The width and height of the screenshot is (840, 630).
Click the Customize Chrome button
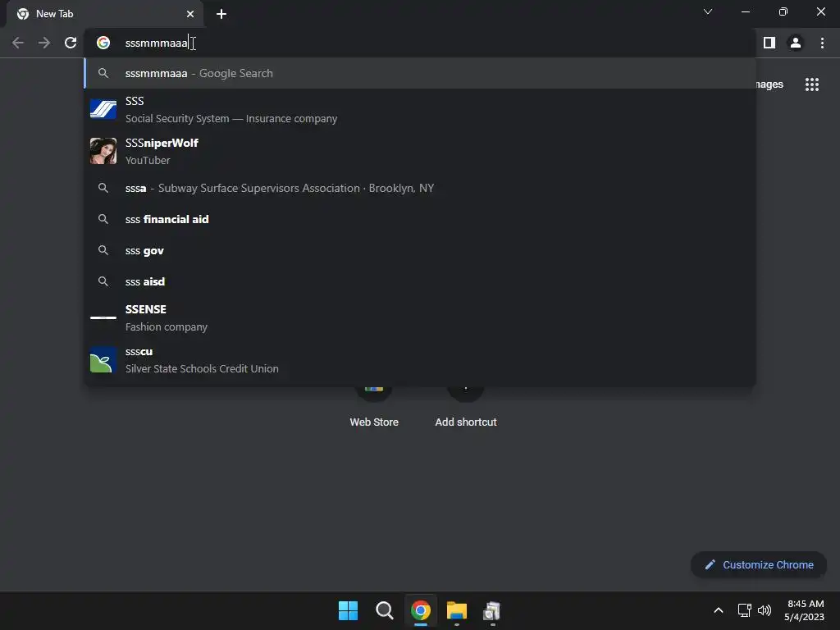(759, 564)
